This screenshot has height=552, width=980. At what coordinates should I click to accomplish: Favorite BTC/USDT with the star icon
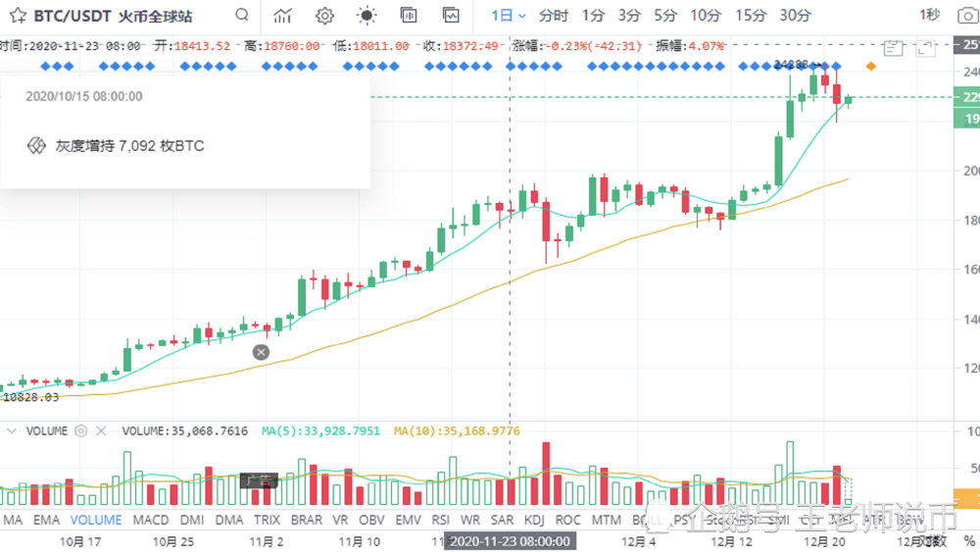[18, 16]
